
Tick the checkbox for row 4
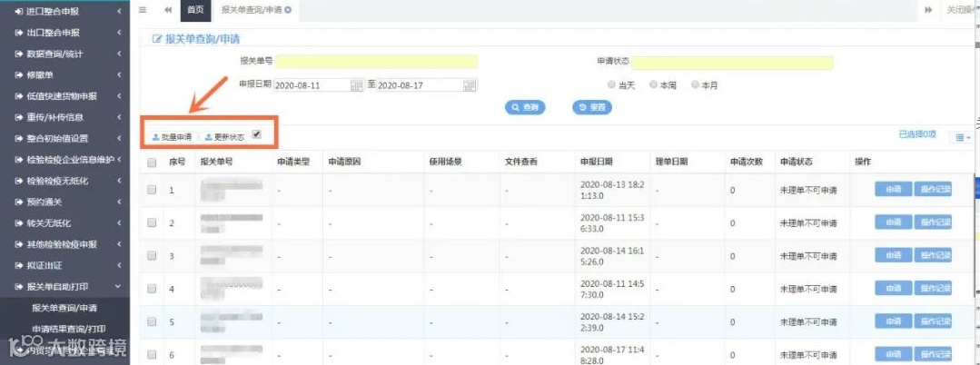152,289
